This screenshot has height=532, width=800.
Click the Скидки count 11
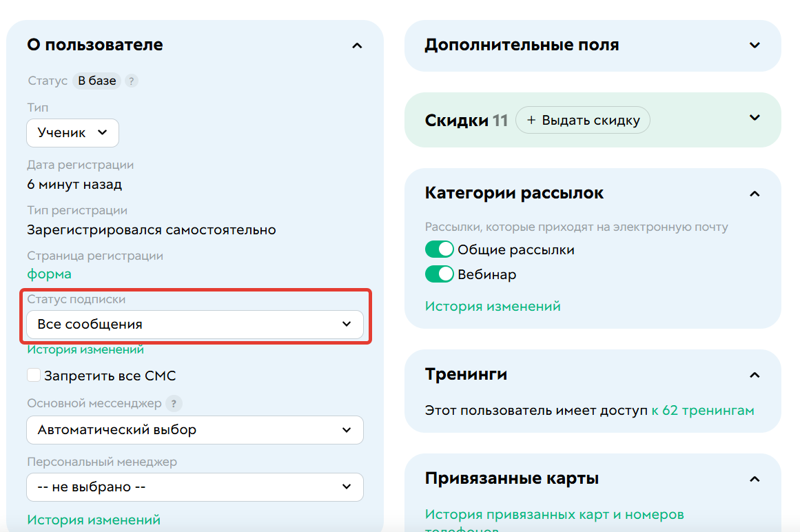(500, 121)
